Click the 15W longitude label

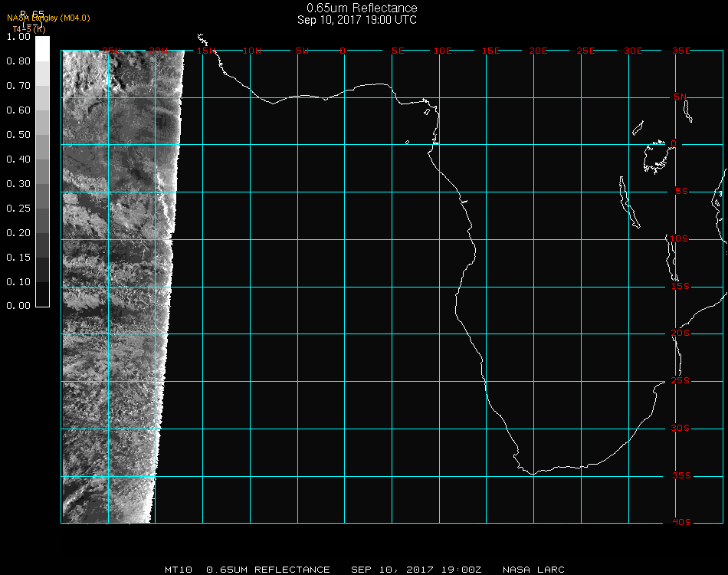205,51
